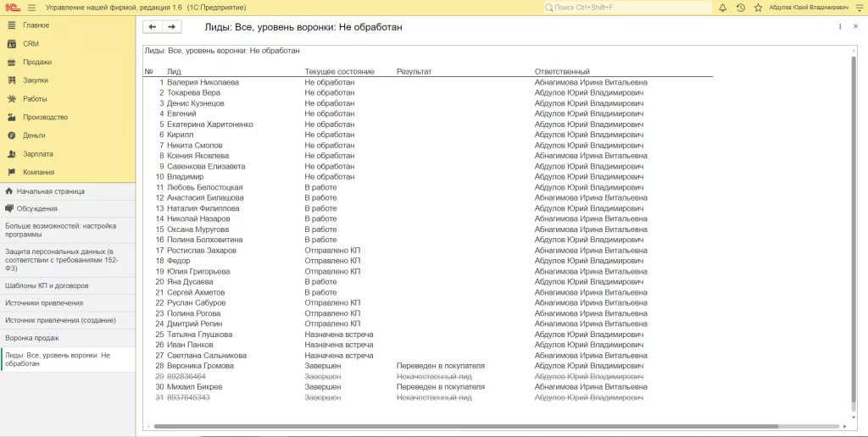Open favorites star icon
This screenshot has width=868, height=437.
759,8
